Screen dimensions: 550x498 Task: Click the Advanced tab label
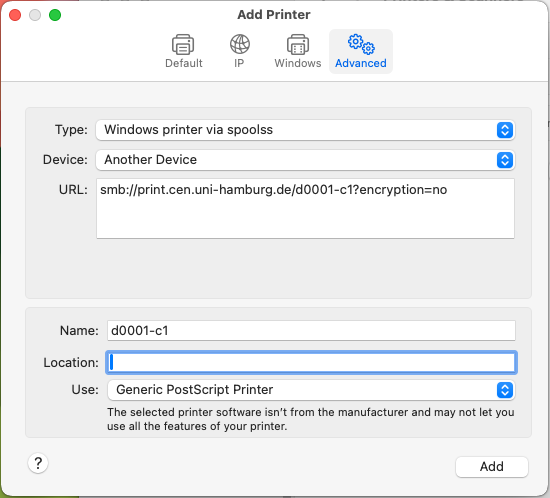coord(361,63)
